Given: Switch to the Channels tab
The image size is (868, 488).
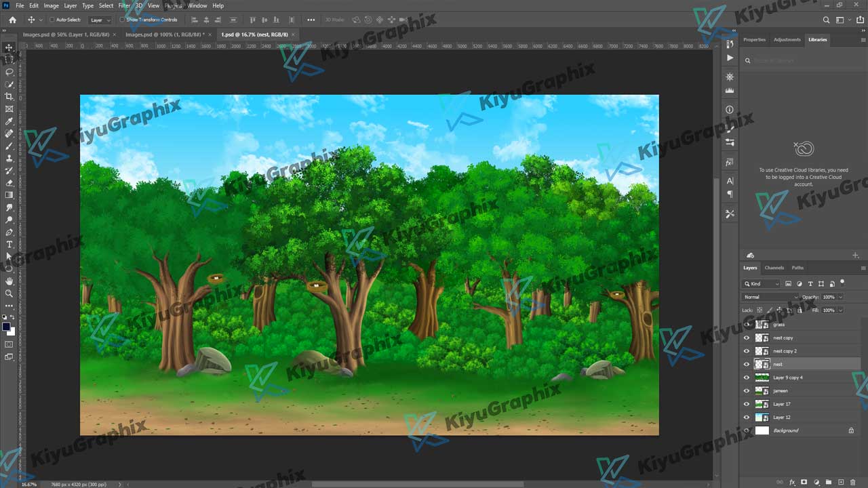Looking at the screenshot, I should (x=774, y=268).
